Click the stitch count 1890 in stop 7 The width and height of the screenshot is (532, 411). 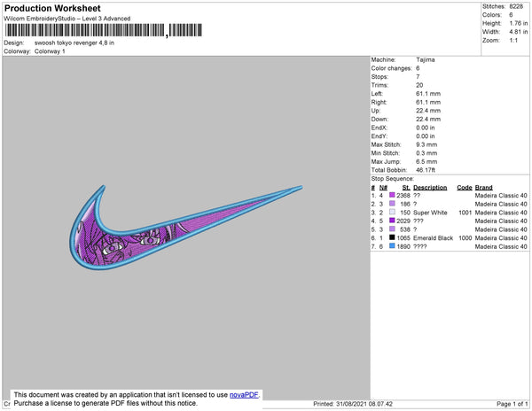pos(403,246)
